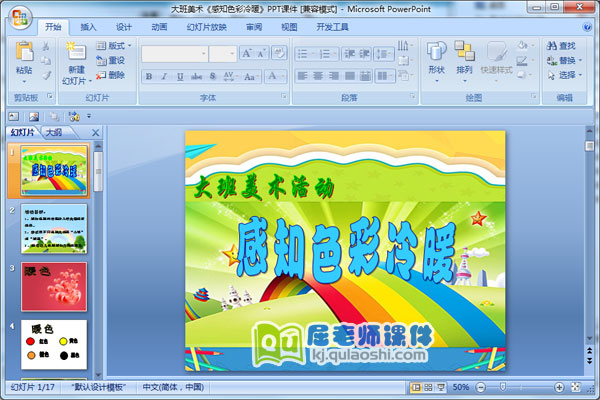Click the Slide Show view status icon

point(441,387)
